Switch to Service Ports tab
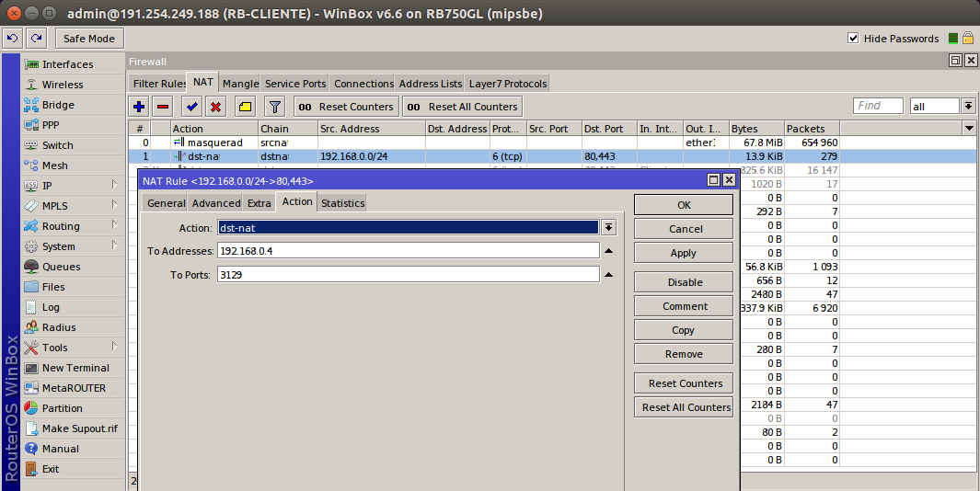 click(x=295, y=84)
